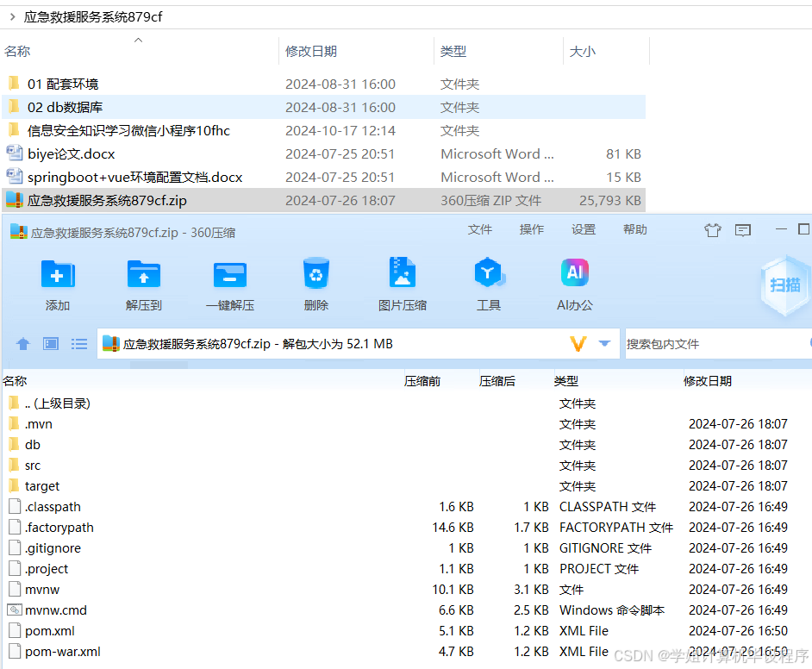The height and width of the screenshot is (669, 812).
Task: Open the 帮助 (Help) menu
Action: coord(635,229)
